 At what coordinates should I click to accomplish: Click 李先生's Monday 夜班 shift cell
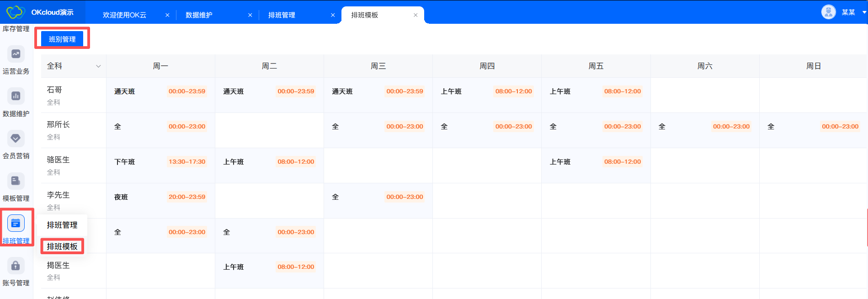(x=160, y=197)
